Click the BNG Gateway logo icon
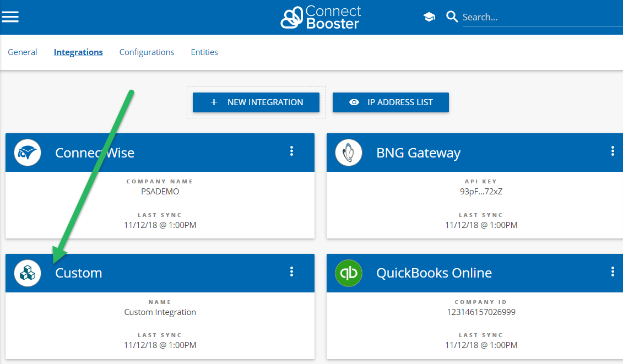The width and height of the screenshot is (623, 364). pyautogui.click(x=349, y=153)
